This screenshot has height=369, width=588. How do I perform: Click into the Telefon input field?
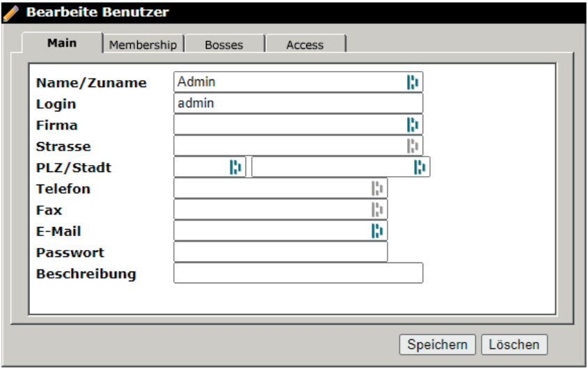coord(271,189)
